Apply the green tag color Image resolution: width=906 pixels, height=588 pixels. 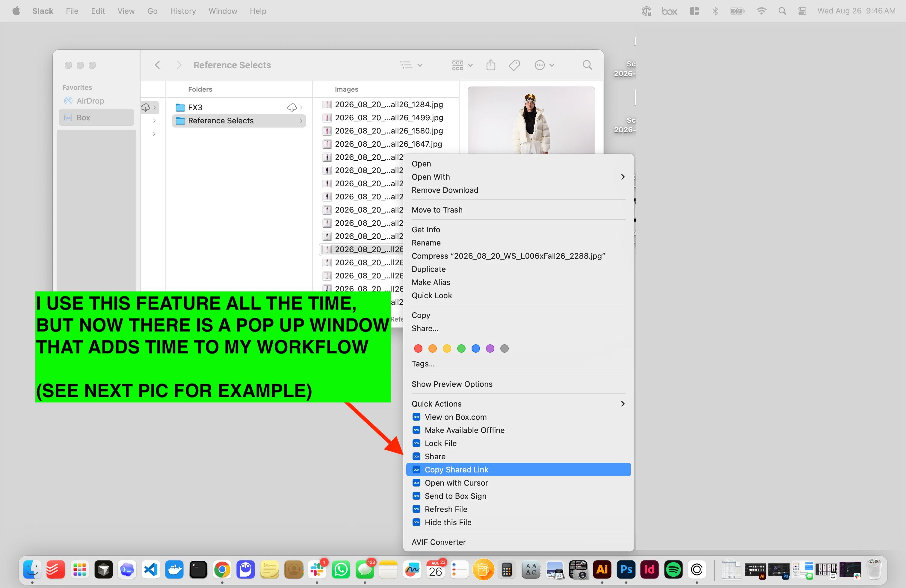click(461, 348)
